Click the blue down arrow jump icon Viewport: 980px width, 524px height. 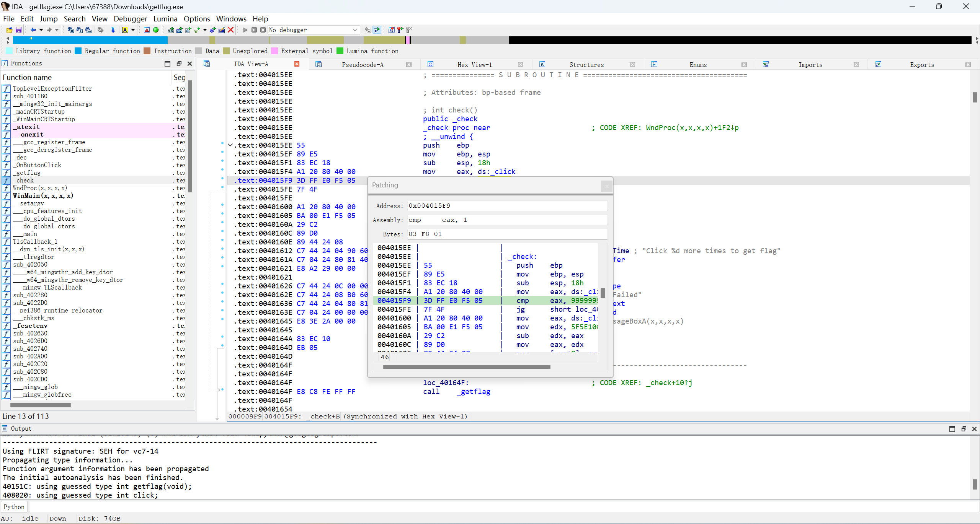point(113,30)
